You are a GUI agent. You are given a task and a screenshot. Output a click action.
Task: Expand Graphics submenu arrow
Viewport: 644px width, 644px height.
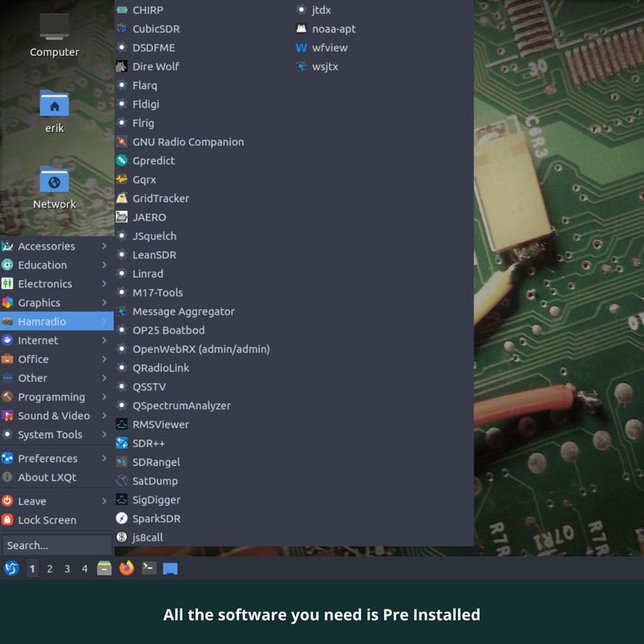tap(105, 303)
